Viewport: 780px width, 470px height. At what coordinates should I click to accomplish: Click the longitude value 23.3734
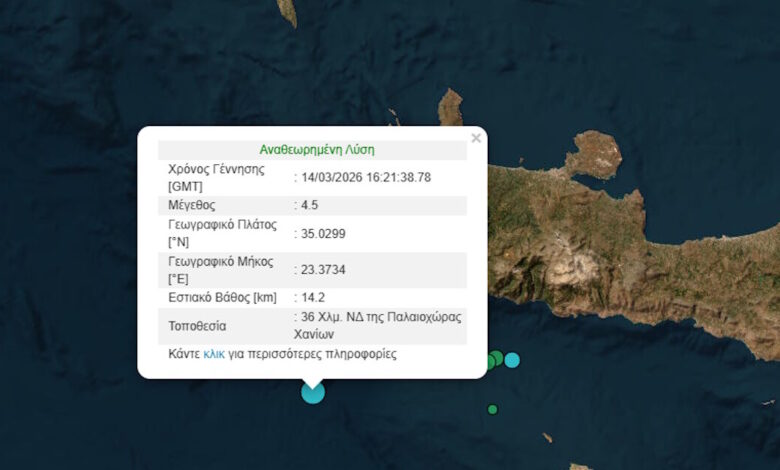pyautogui.click(x=323, y=270)
